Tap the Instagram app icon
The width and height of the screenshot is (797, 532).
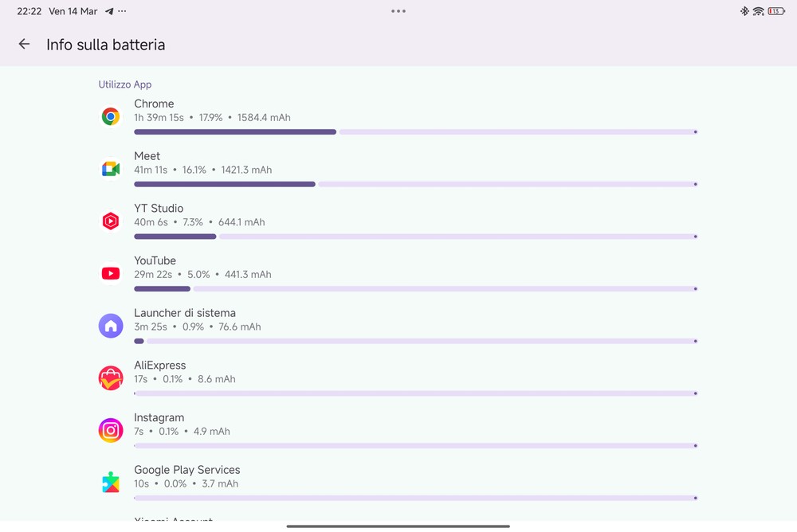[x=111, y=431]
